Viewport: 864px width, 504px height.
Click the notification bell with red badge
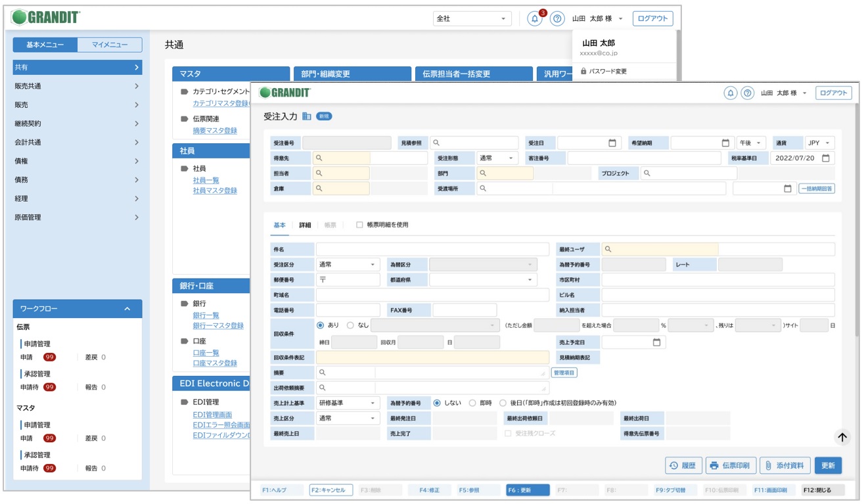click(535, 19)
